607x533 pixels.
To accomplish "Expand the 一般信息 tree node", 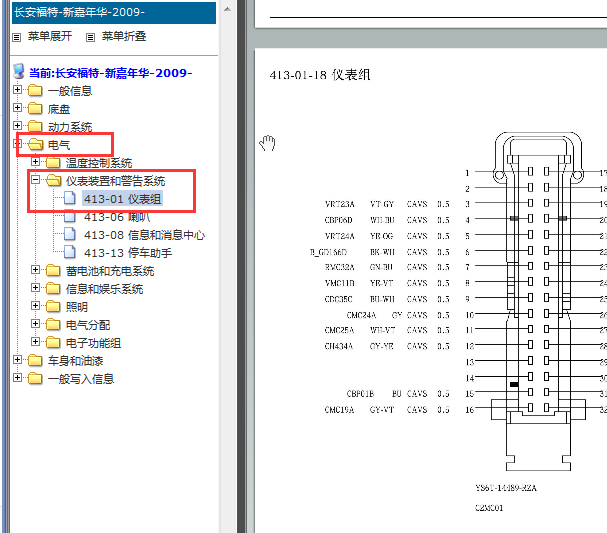I will tap(17, 89).
